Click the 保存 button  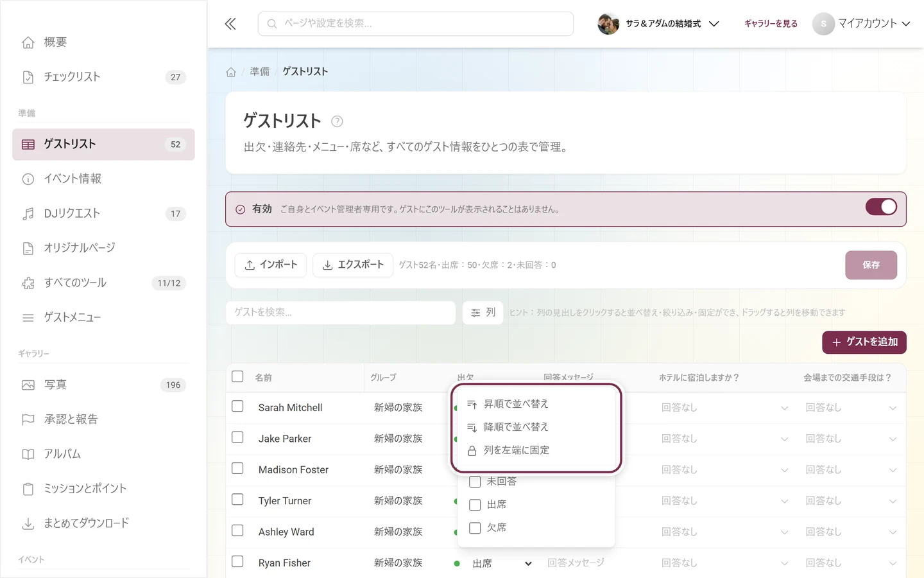[871, 265]
